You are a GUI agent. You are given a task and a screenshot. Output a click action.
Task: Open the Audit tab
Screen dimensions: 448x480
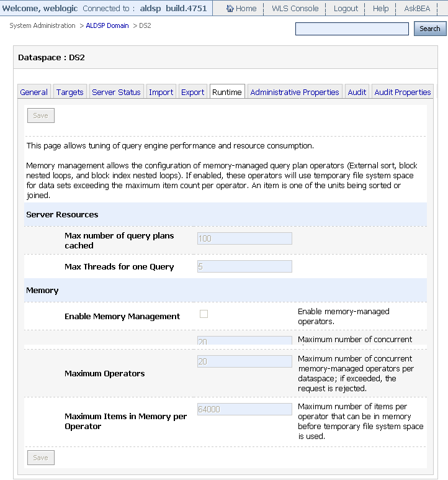click(357, 92)
